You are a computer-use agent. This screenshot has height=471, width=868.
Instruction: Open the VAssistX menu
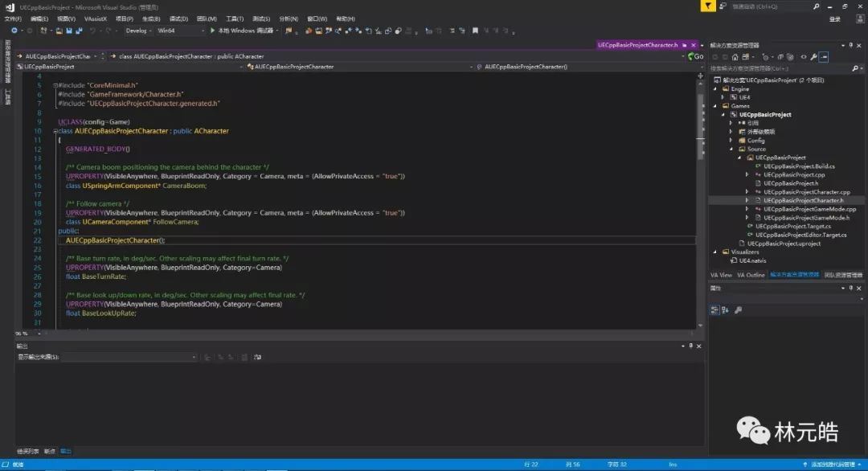[96, 18]
